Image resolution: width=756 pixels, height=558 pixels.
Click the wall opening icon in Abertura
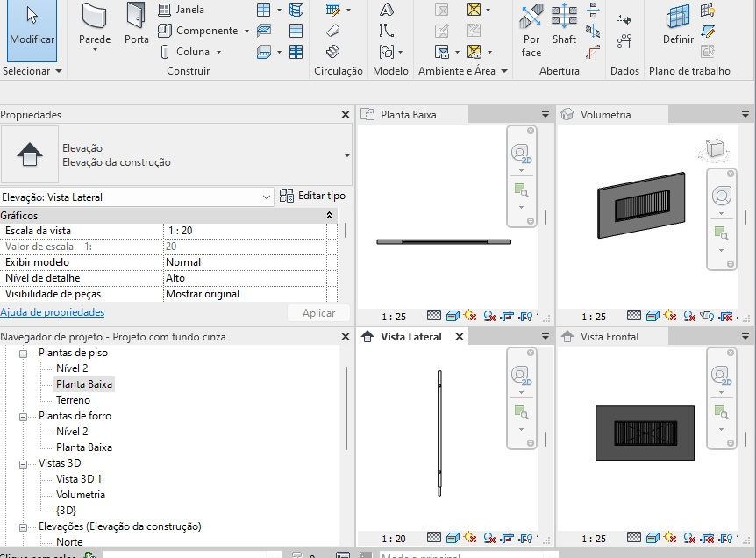click(593, 10)
